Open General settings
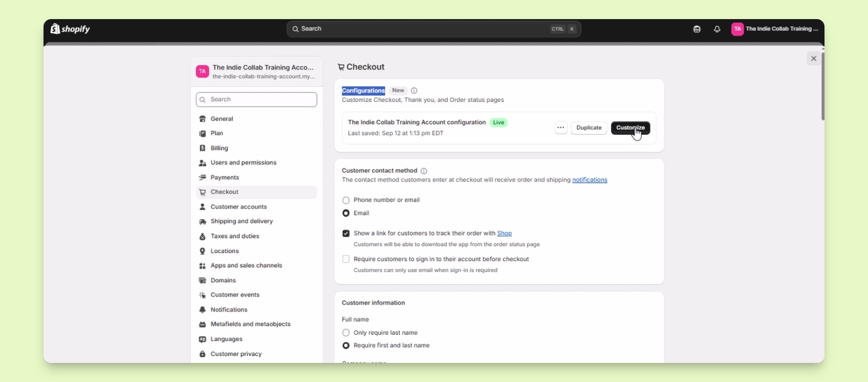868x382 pixels. (256, 119)
